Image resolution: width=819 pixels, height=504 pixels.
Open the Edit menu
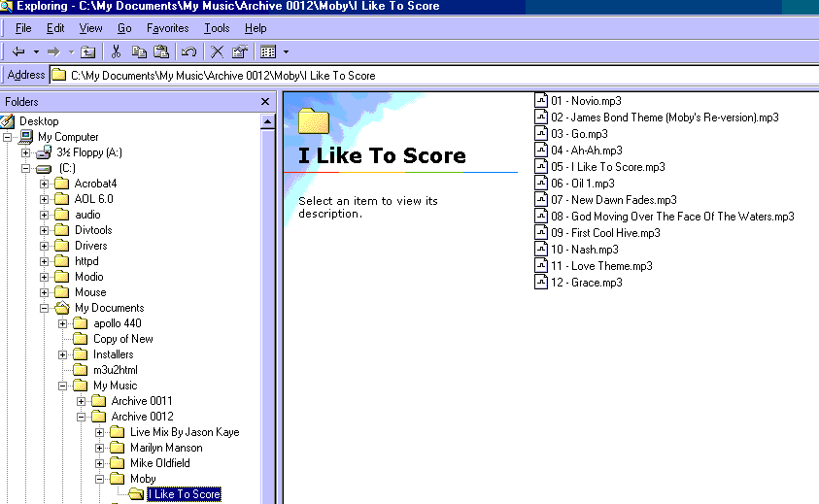pyautogui.click(x=55, y=28)
